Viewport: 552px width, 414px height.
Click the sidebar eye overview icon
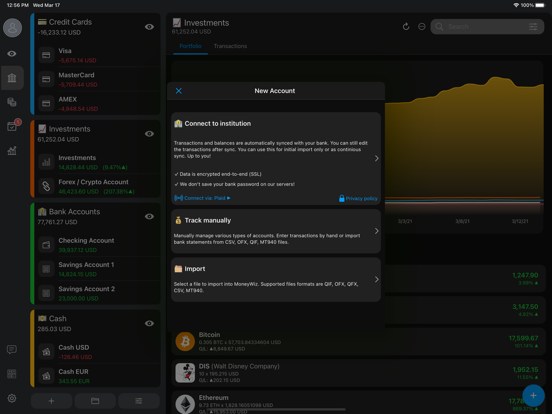tap(12, 54)
